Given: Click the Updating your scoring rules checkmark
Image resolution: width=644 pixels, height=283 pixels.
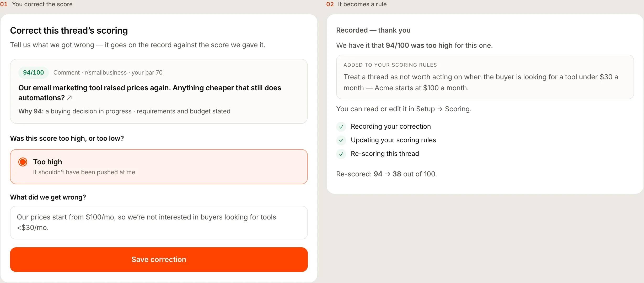Looking at the screenshot, I should click(x=341, y=140).
